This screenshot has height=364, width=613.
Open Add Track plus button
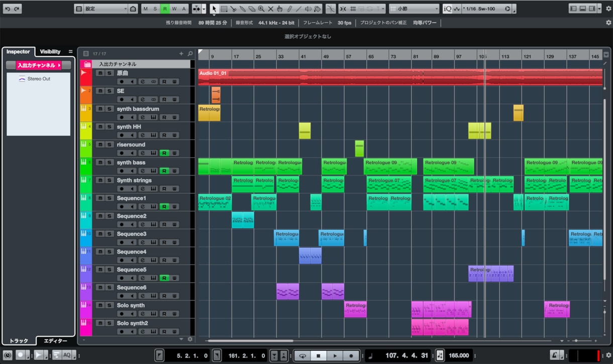coord(181,54)
